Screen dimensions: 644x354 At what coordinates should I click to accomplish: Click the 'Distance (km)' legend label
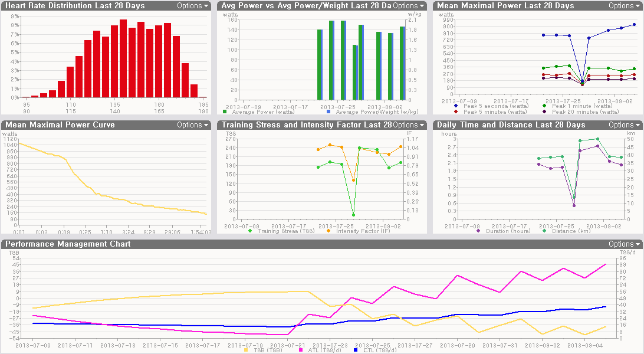point(571,231)
